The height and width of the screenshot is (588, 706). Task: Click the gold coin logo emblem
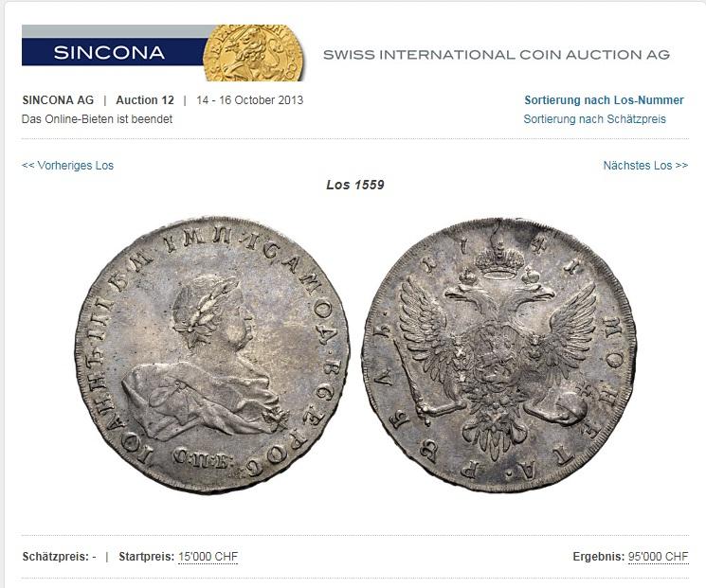253,53
